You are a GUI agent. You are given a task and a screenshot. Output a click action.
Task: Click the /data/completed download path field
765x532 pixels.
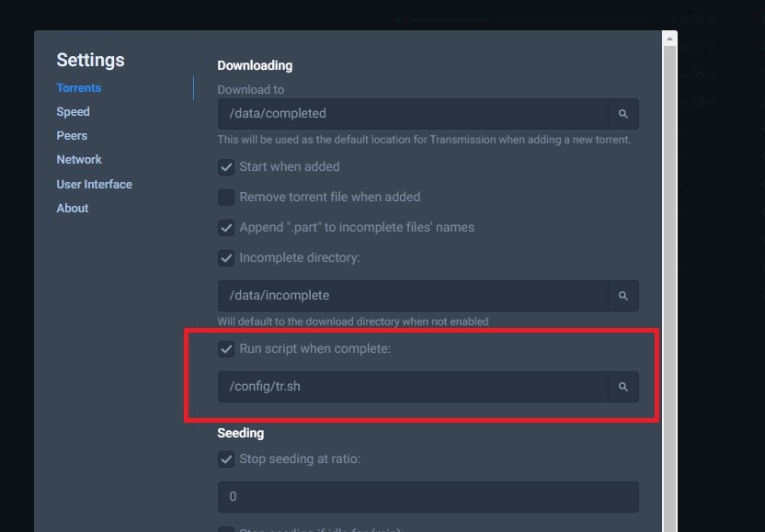click(412, 114)
